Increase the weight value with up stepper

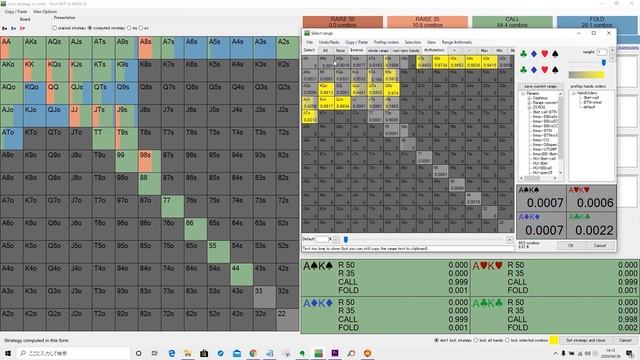(x=612, y=50)
